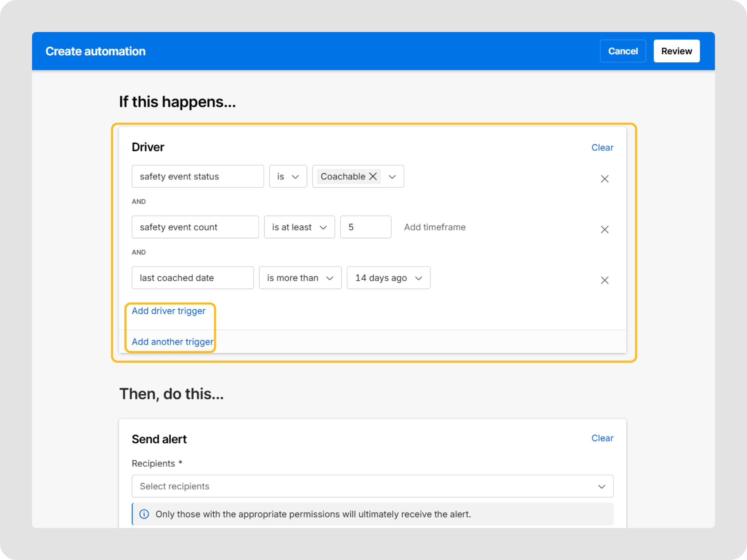
Task: Remove the Coachable tag from status value
Action: 373,176
